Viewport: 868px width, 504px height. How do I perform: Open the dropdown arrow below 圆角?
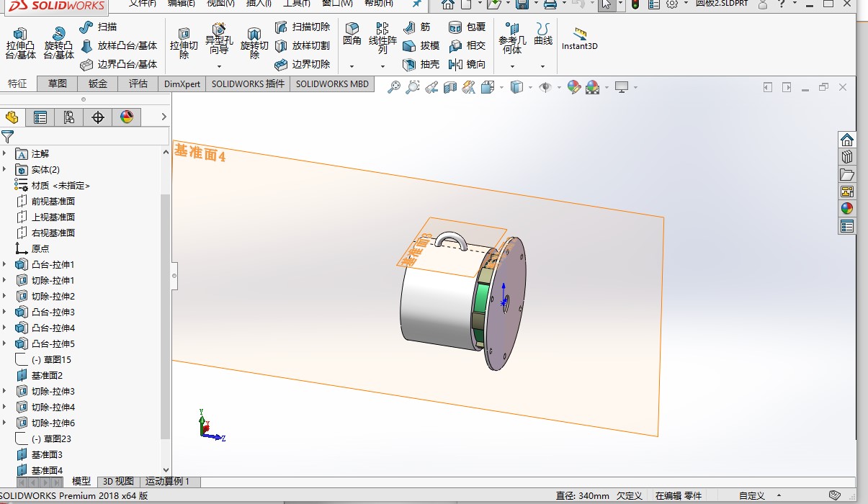click(352, 66)
